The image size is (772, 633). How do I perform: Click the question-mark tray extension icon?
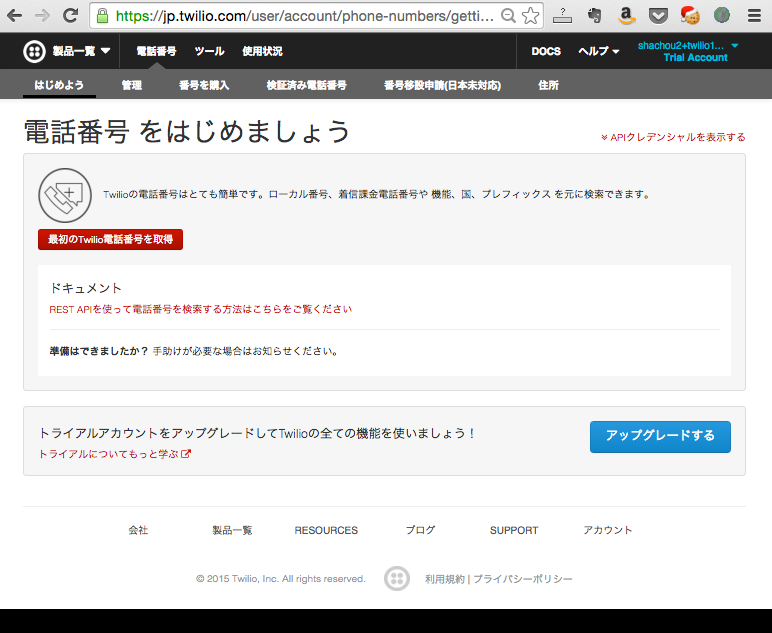(562, 16)
